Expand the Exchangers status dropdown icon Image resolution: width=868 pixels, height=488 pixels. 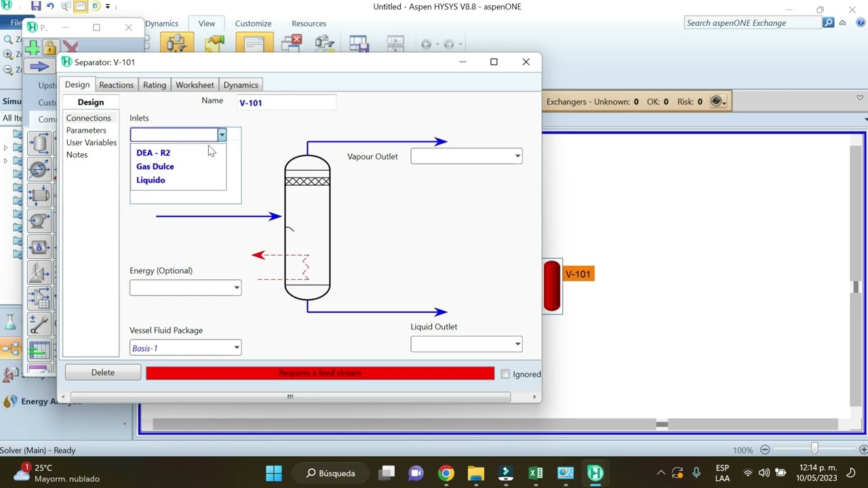718,102
